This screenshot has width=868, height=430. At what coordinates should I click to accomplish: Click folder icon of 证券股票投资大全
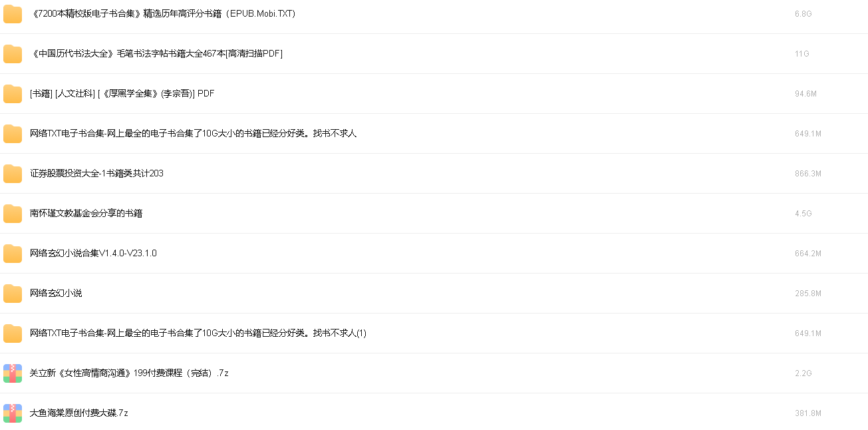point(13,174)
